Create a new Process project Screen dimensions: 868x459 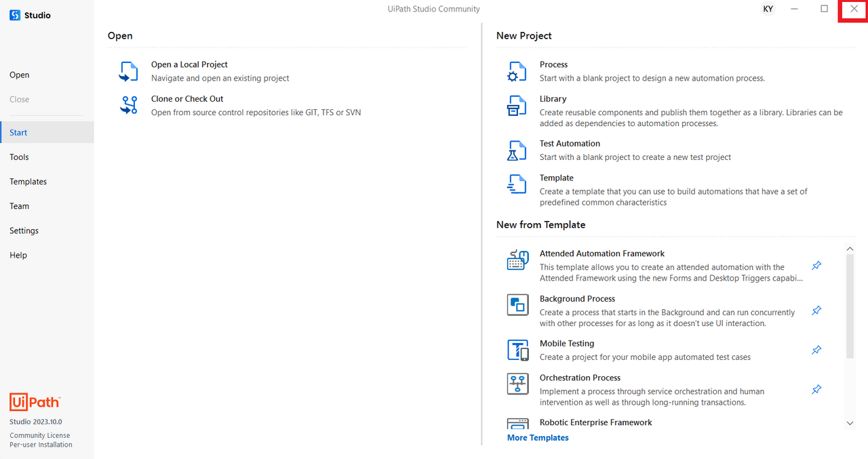tap(553, 64)
